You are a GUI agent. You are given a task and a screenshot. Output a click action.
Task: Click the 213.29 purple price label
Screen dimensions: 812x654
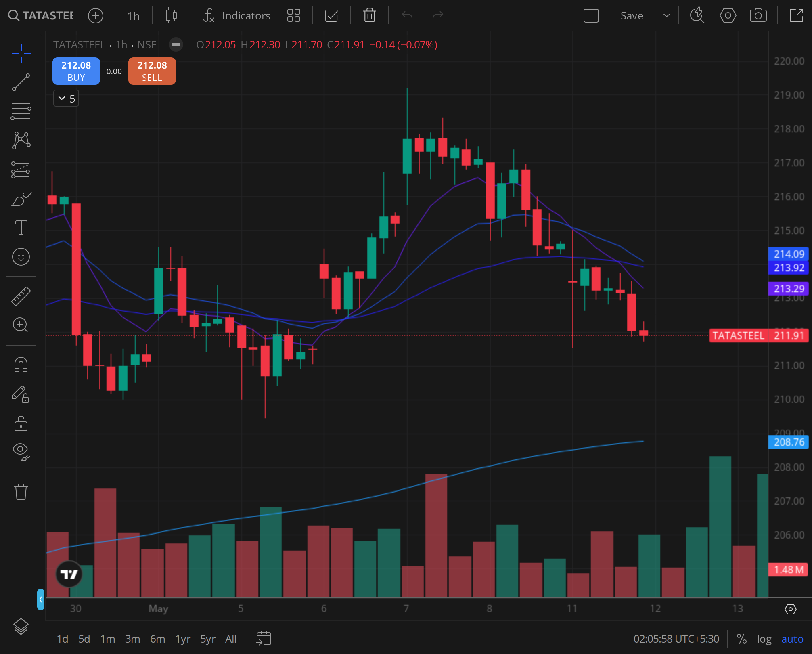[x=789, y=289]
